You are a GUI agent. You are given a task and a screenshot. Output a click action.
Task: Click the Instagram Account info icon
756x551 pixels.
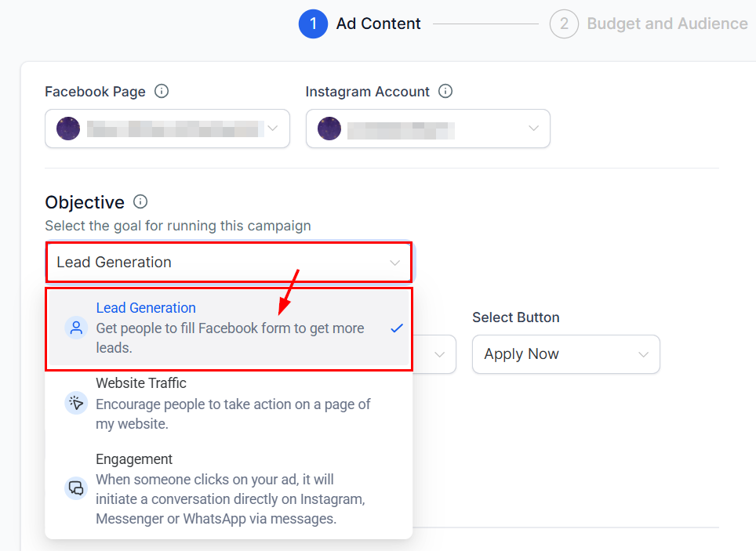click(445, 91)
